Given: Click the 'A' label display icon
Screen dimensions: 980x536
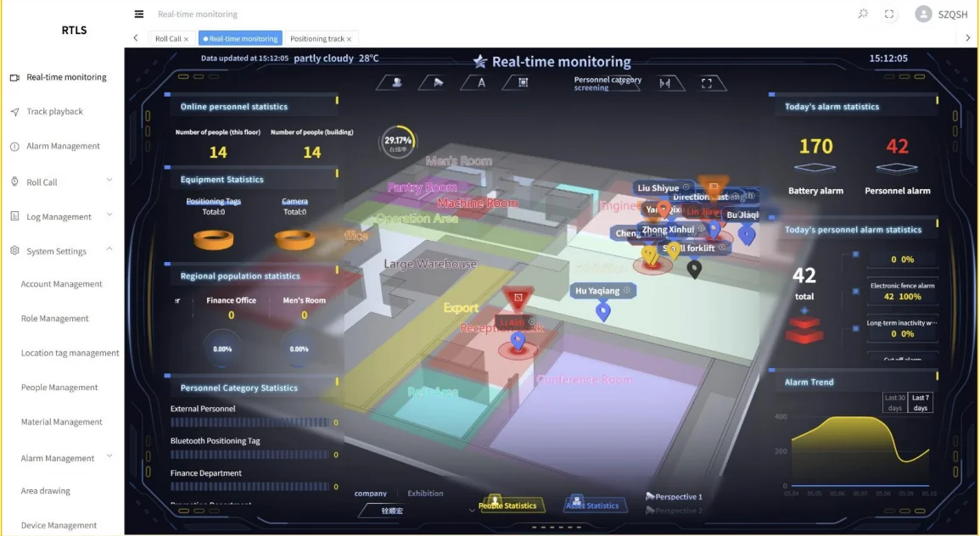Looking at the screenshot, I should (x=481, y=82).
